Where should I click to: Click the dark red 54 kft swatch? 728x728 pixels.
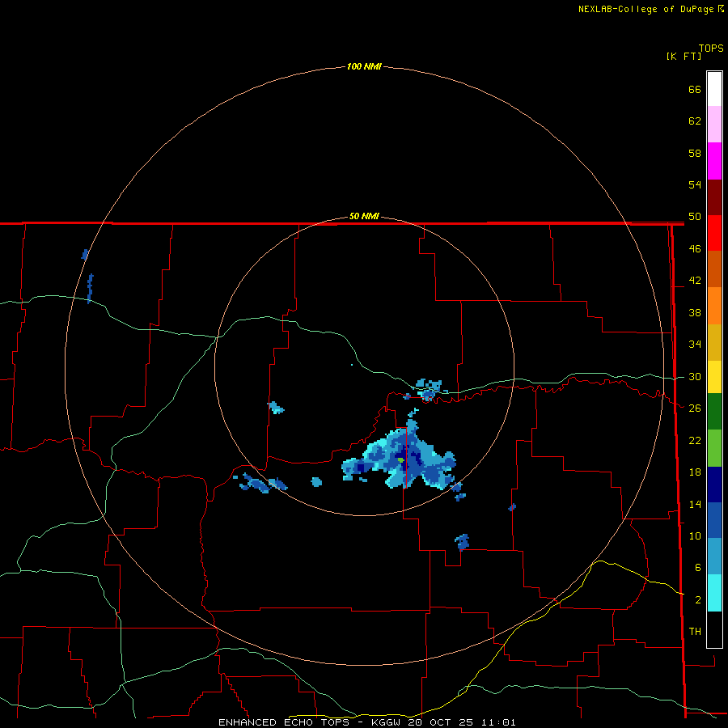click(x=714, y=197)
